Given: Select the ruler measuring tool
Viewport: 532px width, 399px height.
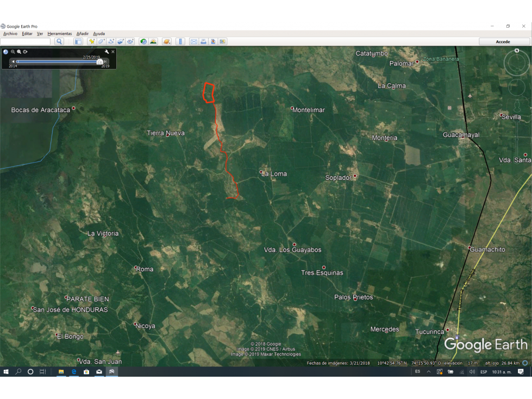Looking at the screenshot, I should pyautogui.click(x=180, y=41).
